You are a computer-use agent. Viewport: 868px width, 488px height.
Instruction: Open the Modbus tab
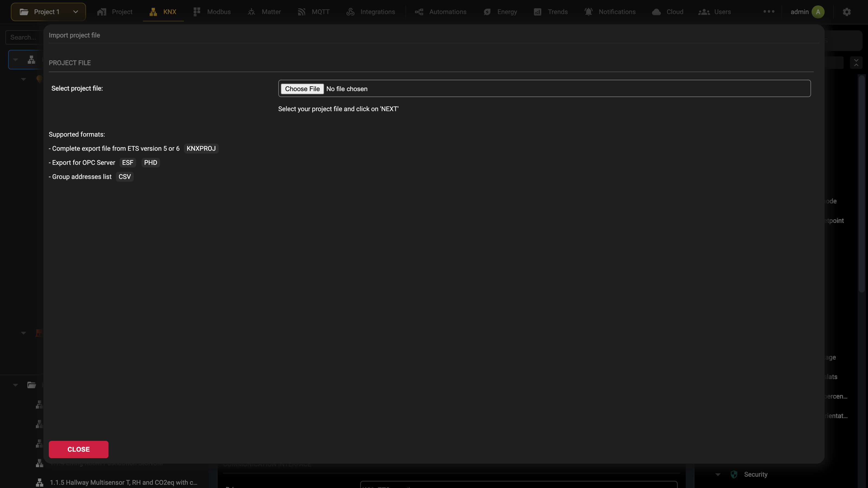point(212,12)
